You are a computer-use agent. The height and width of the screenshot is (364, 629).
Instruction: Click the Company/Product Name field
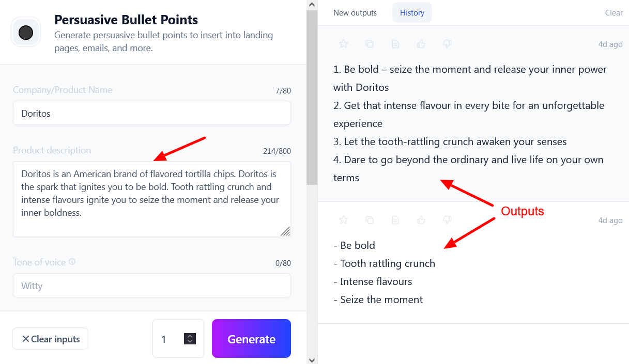[x=152, y=113]
